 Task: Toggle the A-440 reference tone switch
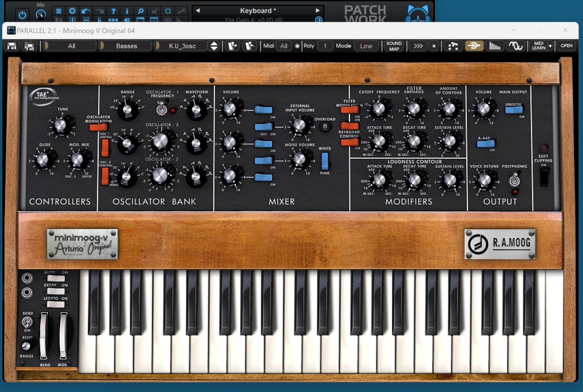[x=486, y=143]
